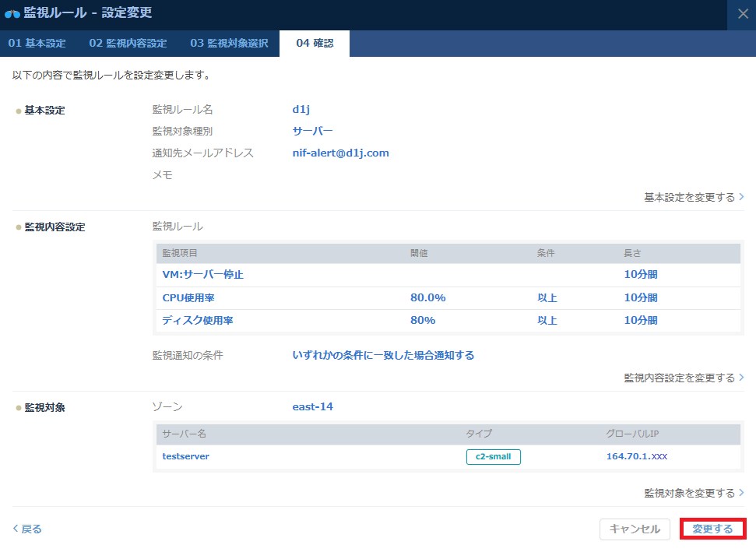Image resolution: width=756 pixels, height=552 pixels.
Task: Click the 基本設定を変更する link
Action: (x=694, y=197)
